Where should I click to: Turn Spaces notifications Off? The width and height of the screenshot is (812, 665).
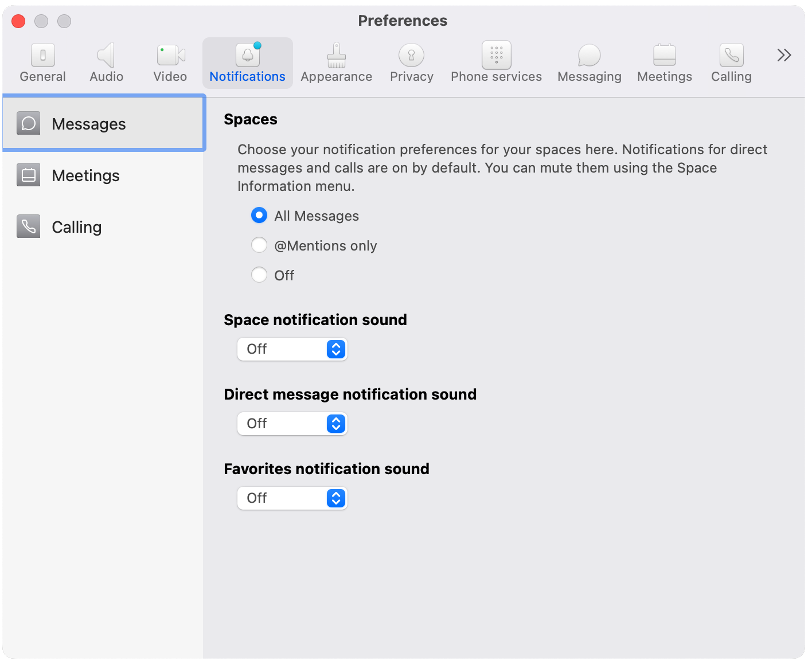259,275
